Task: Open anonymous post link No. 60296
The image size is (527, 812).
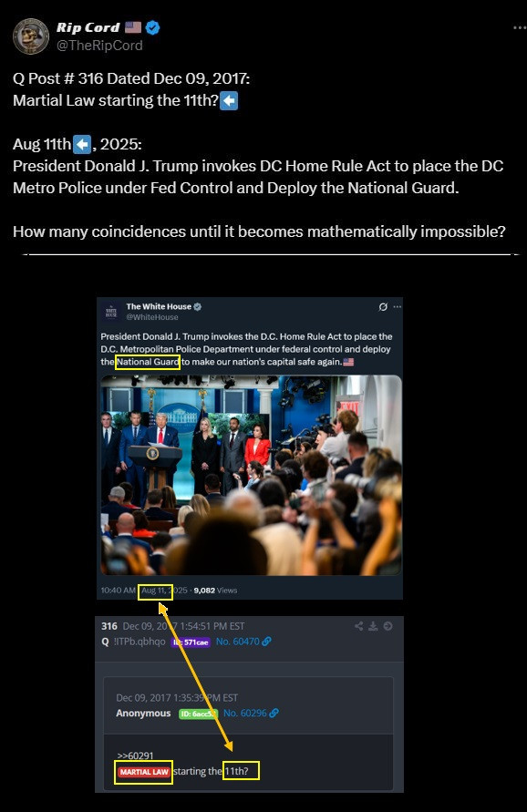Action: click(x=251, y=713)
